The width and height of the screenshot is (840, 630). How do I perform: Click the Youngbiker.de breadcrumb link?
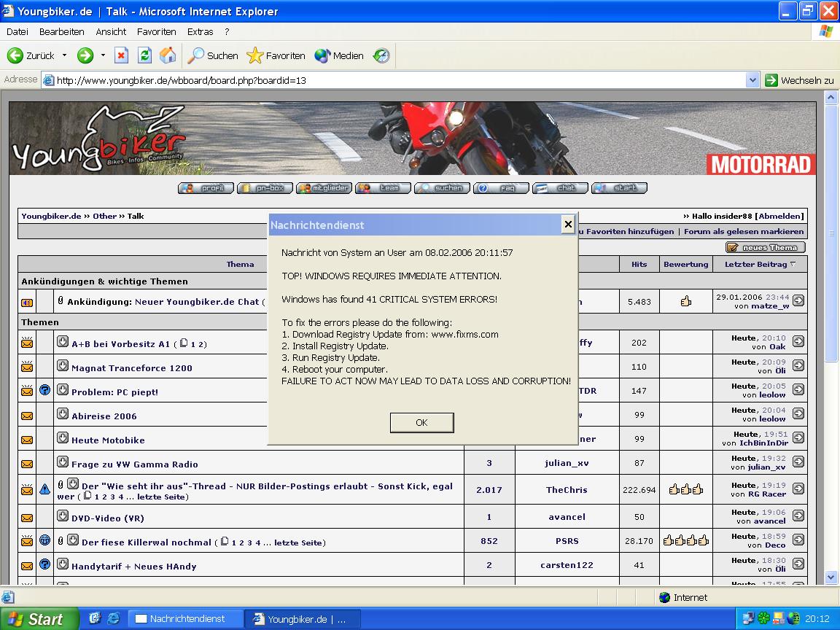point(52,217)
